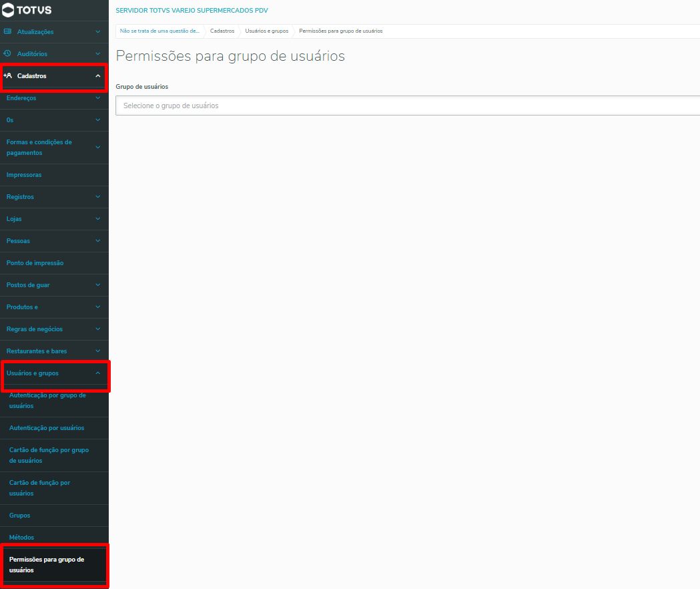
Task: Open the 0s sidebar entry
Action: click(54, 120)
